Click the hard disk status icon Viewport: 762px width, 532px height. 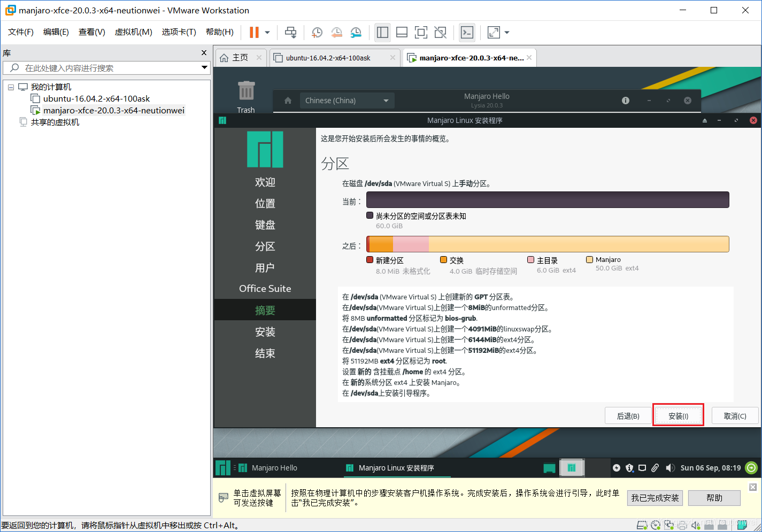point(642,525)
